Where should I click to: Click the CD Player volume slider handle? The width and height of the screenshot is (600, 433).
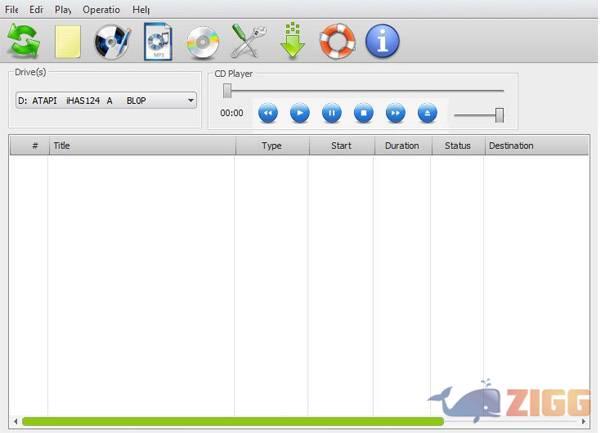[x=499, y=115]
